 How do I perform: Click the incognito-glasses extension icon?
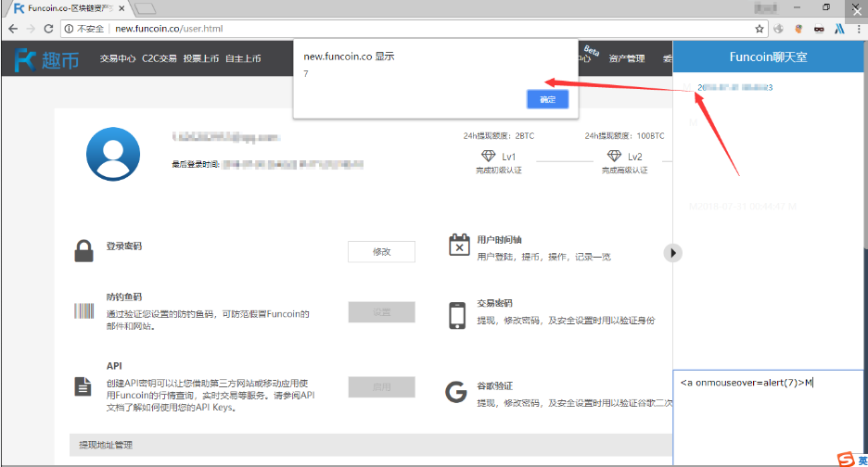(819, 29)
